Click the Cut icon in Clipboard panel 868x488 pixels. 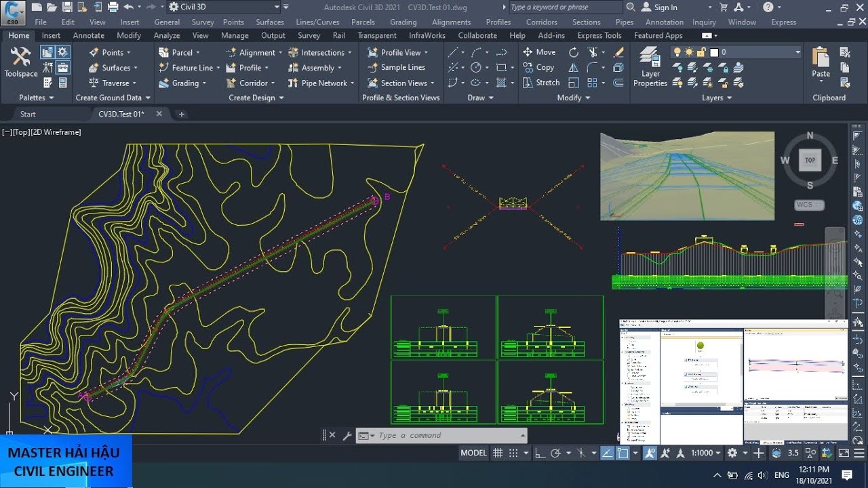845,52
